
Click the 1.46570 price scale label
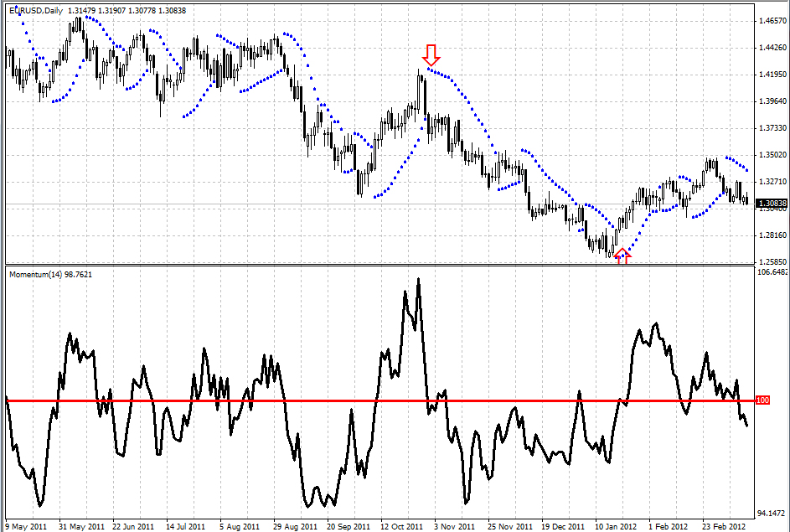pyautogui.click(x=771, y=20)
